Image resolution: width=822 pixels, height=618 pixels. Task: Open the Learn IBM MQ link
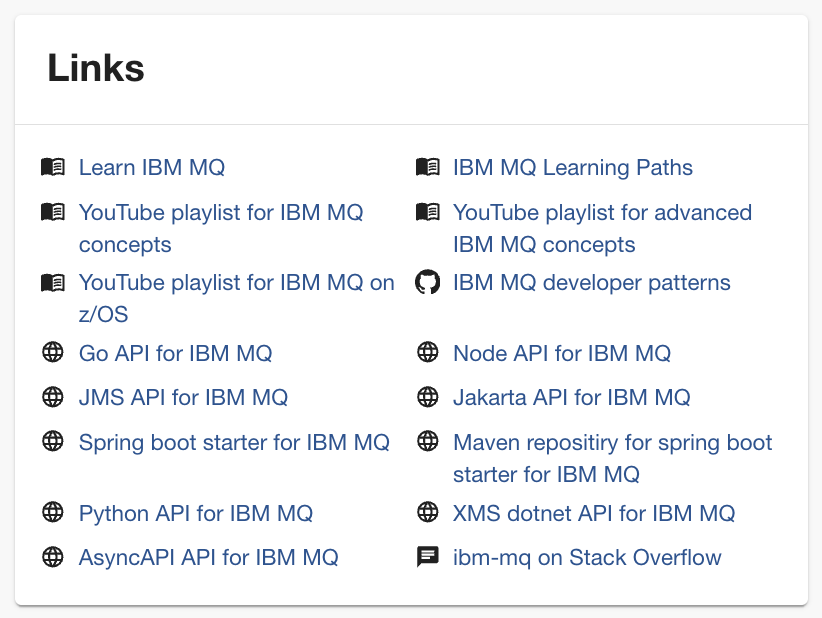(151, 167)
